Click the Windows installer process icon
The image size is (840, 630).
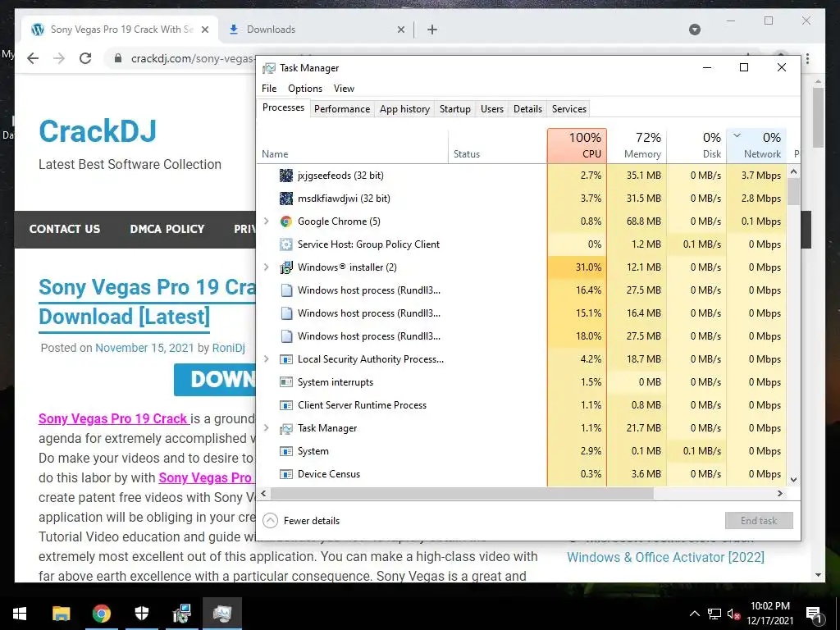(286, 267)
